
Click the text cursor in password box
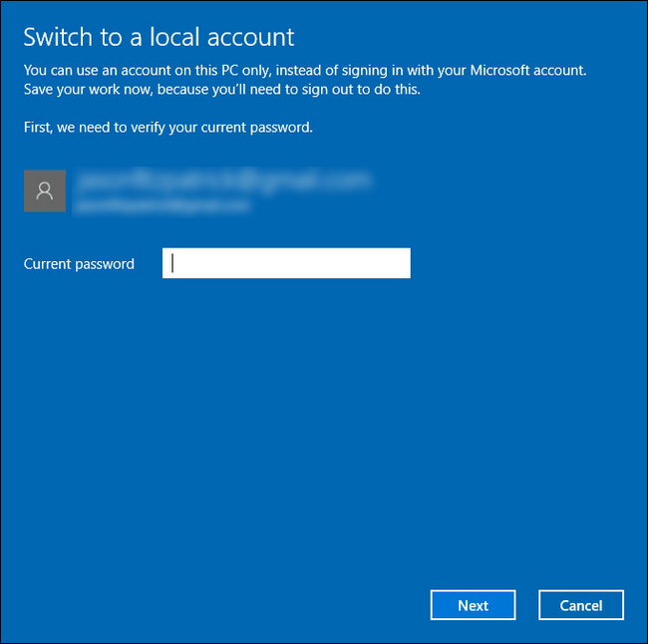(173, 263)
